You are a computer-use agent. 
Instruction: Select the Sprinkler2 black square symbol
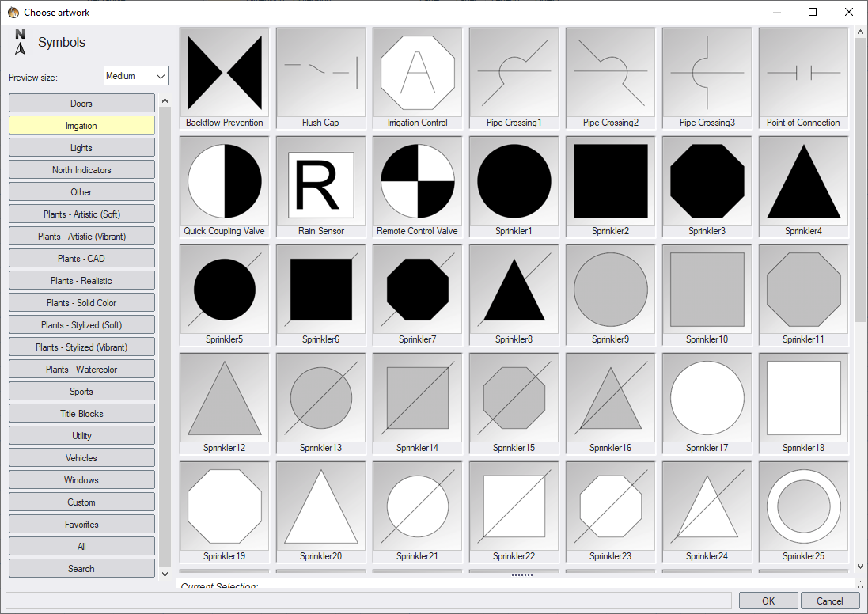click(x=610, y=188)
